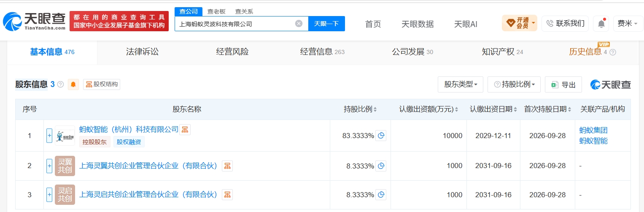Sort by 认缴出资日期 column
The width and height of the screenshot is (644, 212).
(515, 109)
